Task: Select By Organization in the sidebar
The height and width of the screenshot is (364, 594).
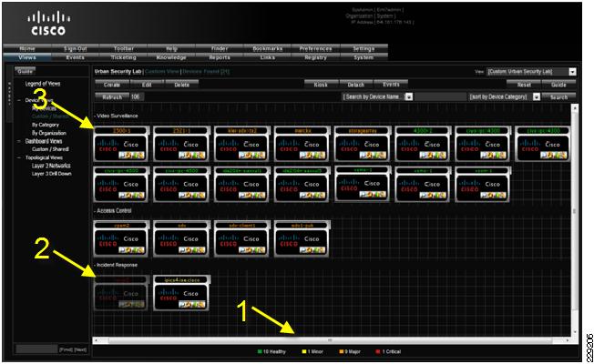Action: (x=49, y=133)
